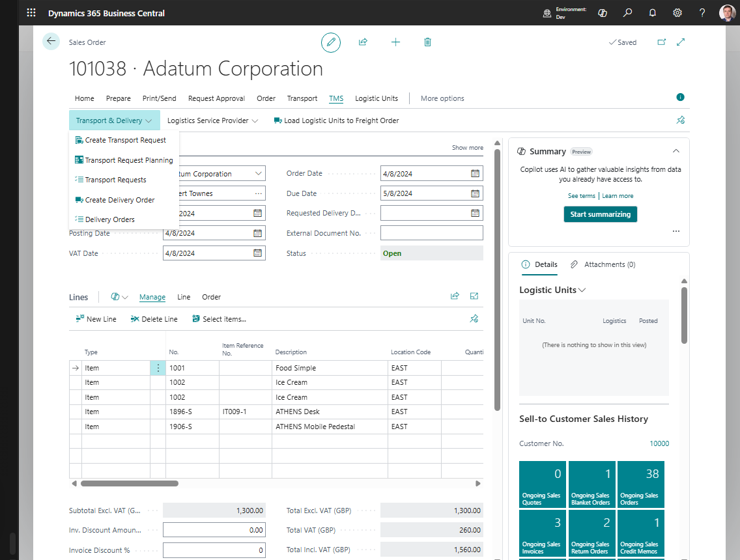This screenshot has width=740, height=560.
Task: Open the search magnifier in header
Action: point(627,13)
